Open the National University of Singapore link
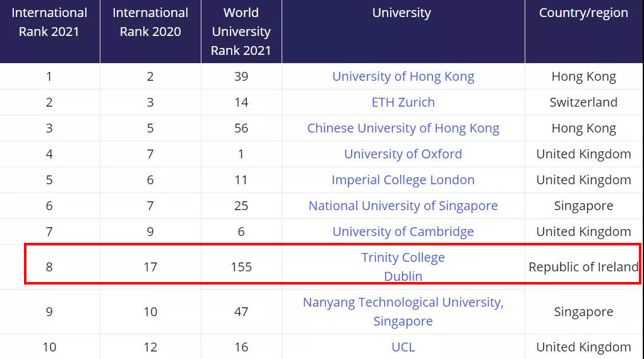Viewport: 644px width, 359px height. coord(403,206)
